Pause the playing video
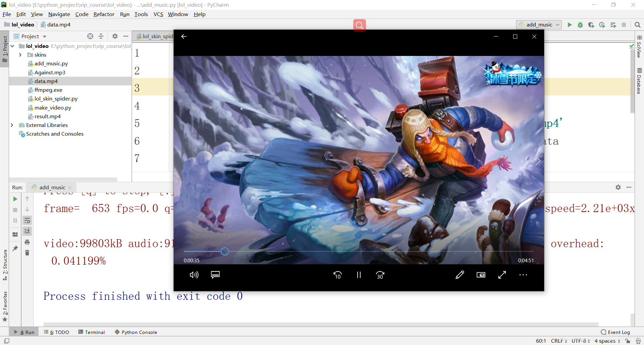This screenshot has width=644, height=345. (359, 275)
